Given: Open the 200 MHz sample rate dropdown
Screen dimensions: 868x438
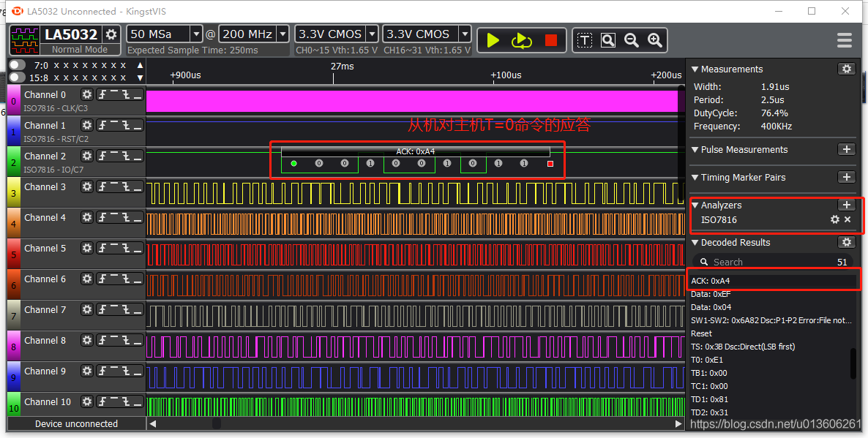Looking at the screenshot, I should click(x=283, y=34).
